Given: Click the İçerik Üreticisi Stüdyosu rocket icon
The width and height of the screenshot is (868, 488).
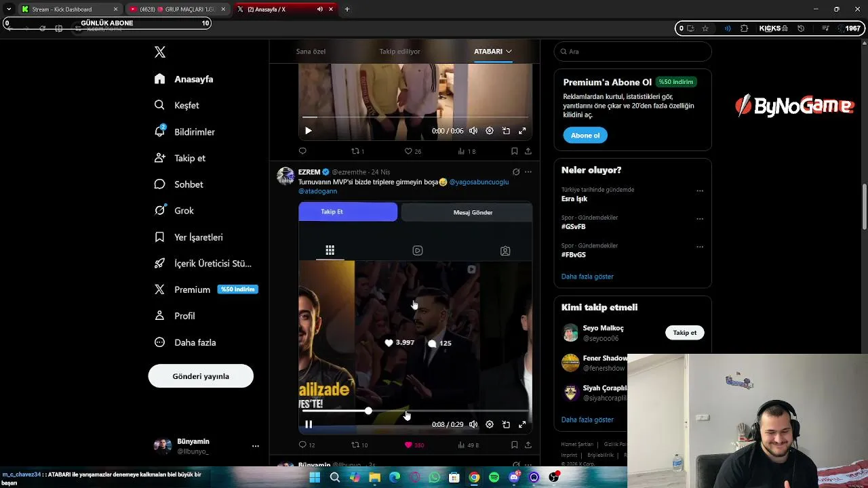Looking at the screenshot, I should point(160,263).
